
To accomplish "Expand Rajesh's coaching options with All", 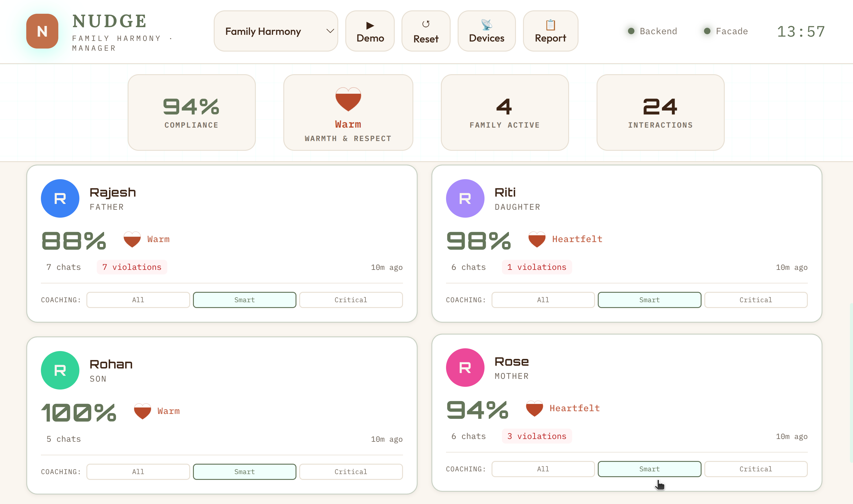I will coord(138,300).
